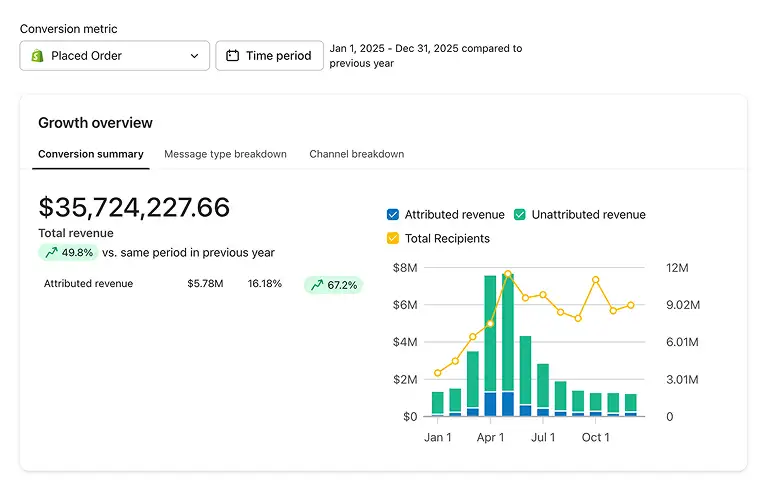Click the $4M left axis label
Viewport: 768px width, 496px height.
405,342
